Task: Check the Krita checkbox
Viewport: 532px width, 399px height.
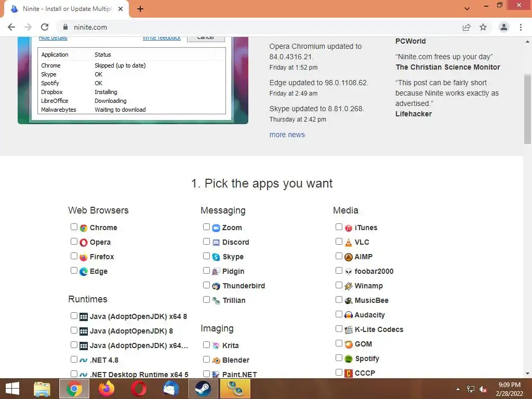Action: [206, 345]
